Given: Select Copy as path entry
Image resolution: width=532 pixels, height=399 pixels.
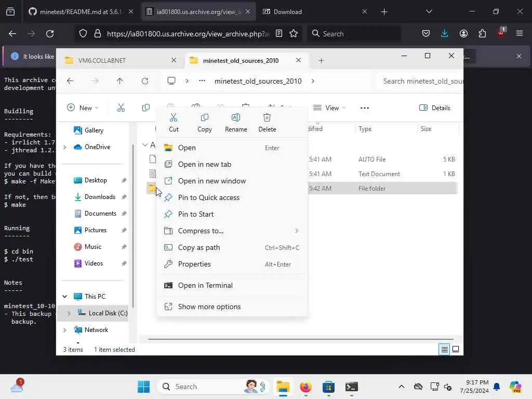Looking at the screenshot, I should tap(232, 247).
